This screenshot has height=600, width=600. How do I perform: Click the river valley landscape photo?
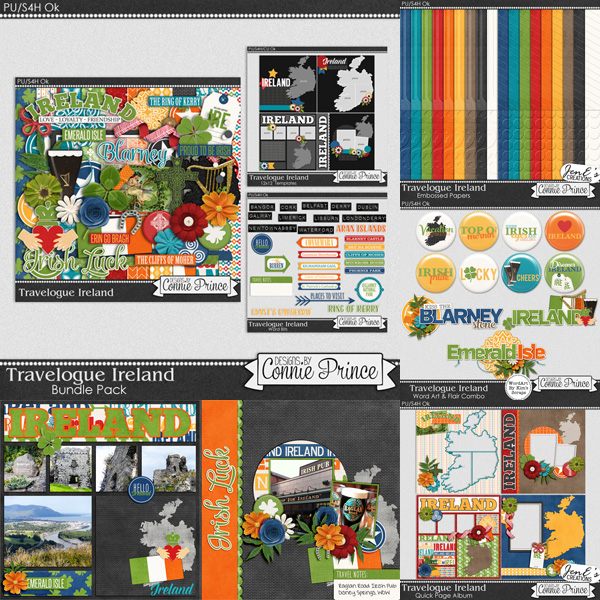pyautogui.click(x=48, y=531)
